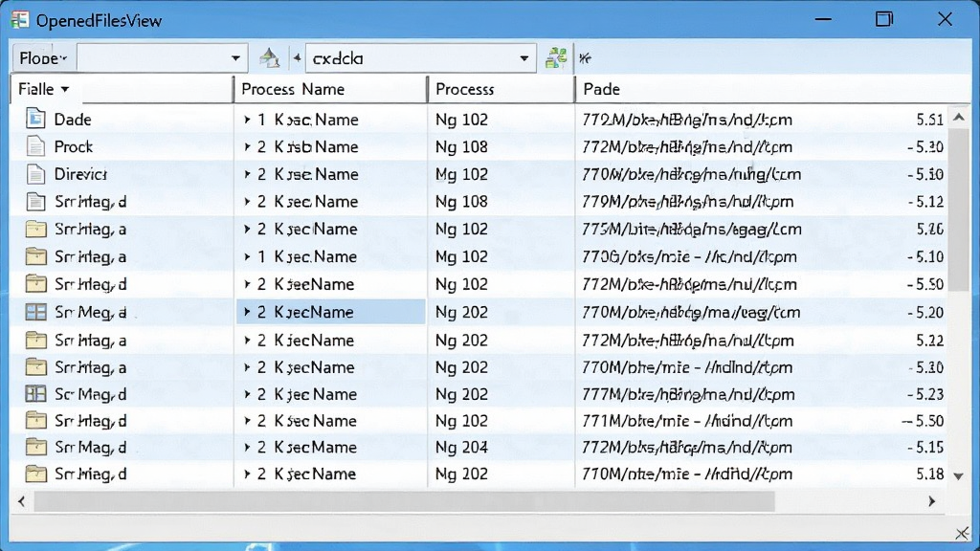980x551 pixels.
Task: Click the horizontal scrollbar right arrow
Action: point(932,501)
